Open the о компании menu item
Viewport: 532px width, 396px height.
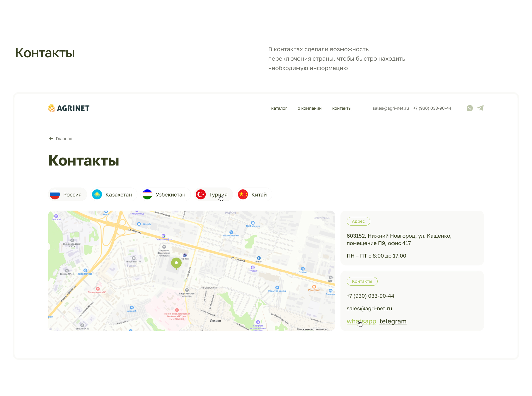point(309,108)
